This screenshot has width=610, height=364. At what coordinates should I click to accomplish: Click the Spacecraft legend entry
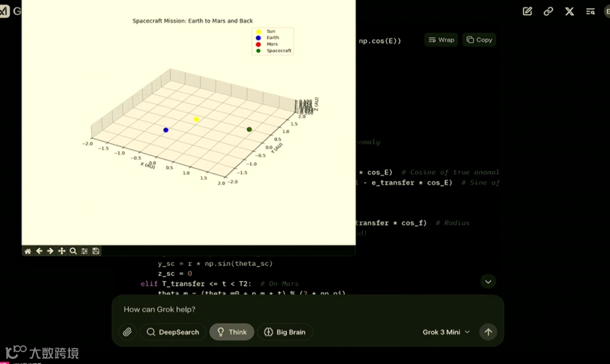point(279,51)
